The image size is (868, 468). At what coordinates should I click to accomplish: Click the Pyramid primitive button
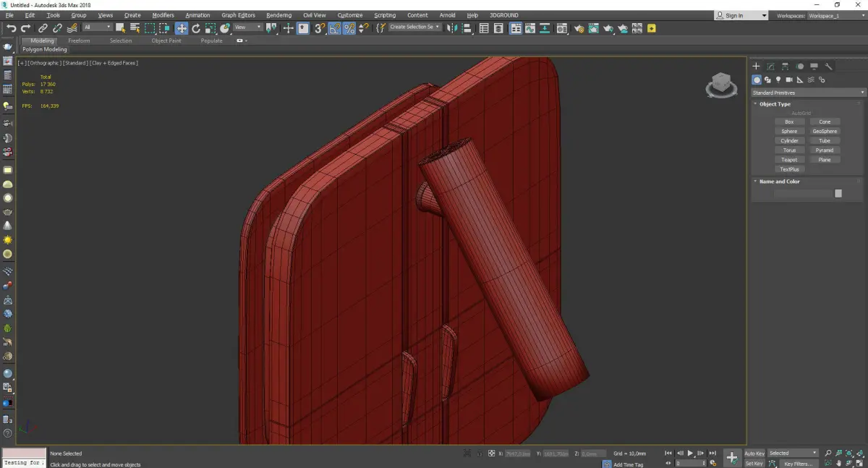825,150
